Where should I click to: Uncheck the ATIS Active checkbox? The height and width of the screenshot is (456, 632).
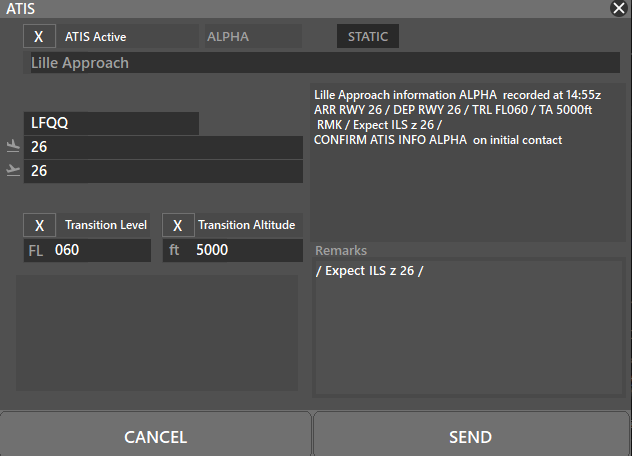tap(39, 36)
